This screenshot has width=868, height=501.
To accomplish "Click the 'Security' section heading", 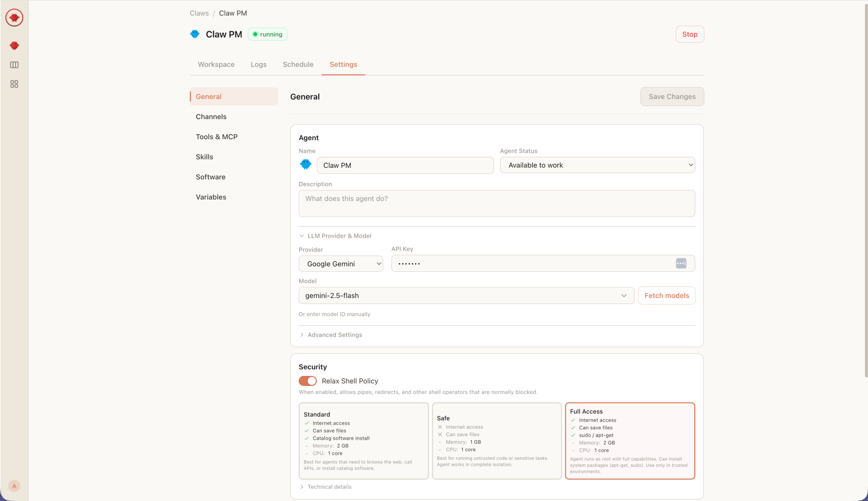I will [313, 367].
